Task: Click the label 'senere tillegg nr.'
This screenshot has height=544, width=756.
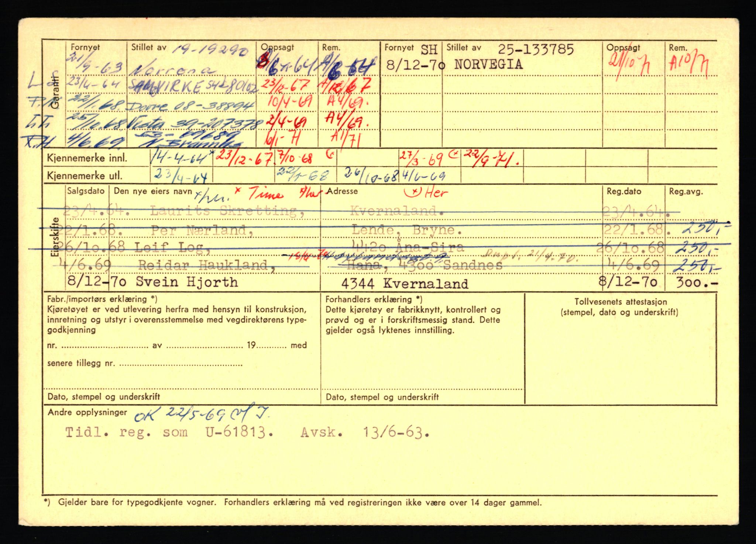Action: pyautogui.click(x=81, y=363)
